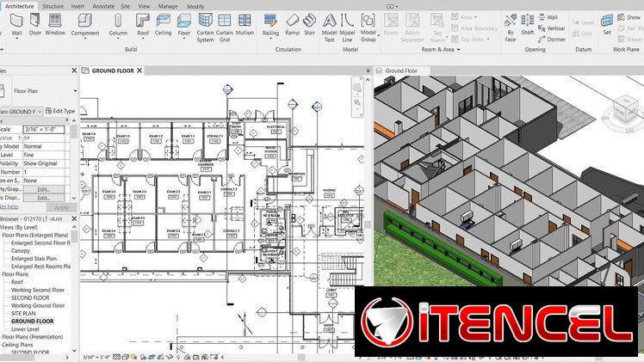Choose the Model Line tool
Viewport: 644px width, 362px height.
coord(347,28)
